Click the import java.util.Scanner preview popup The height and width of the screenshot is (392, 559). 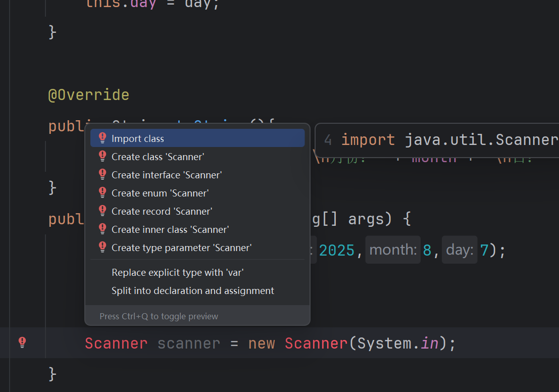point(437,140)
